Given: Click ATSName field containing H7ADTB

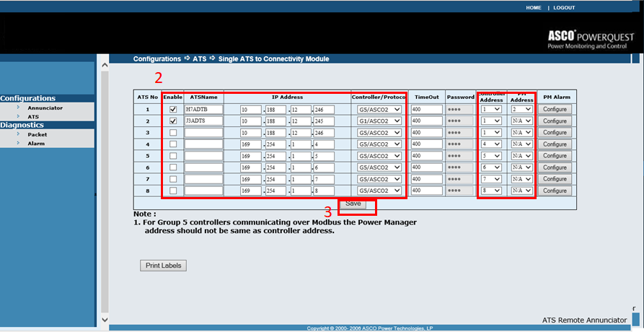Looking at the screenshot, I should click(203, 110).
